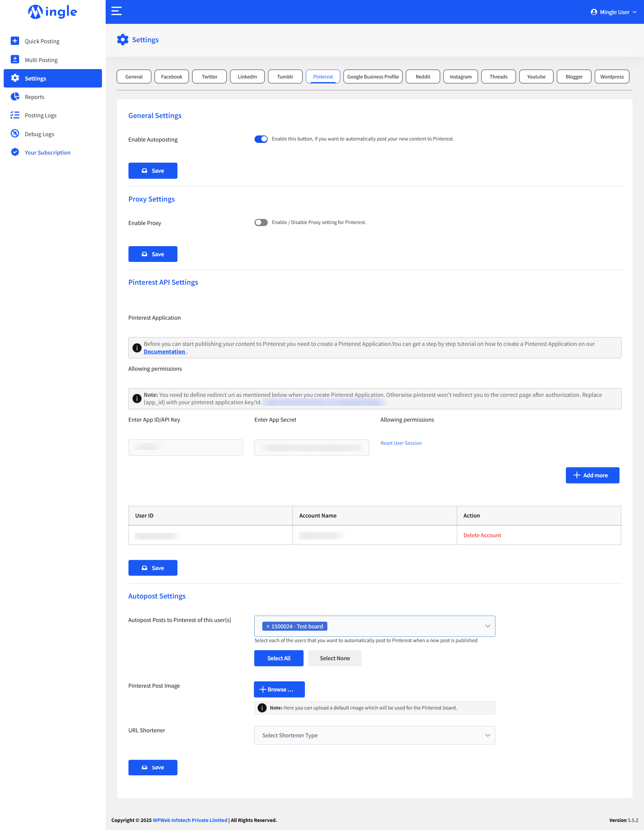
Task: Switch to the Wordpress tab
Action: pyautogui.click(x=612, y=76)
